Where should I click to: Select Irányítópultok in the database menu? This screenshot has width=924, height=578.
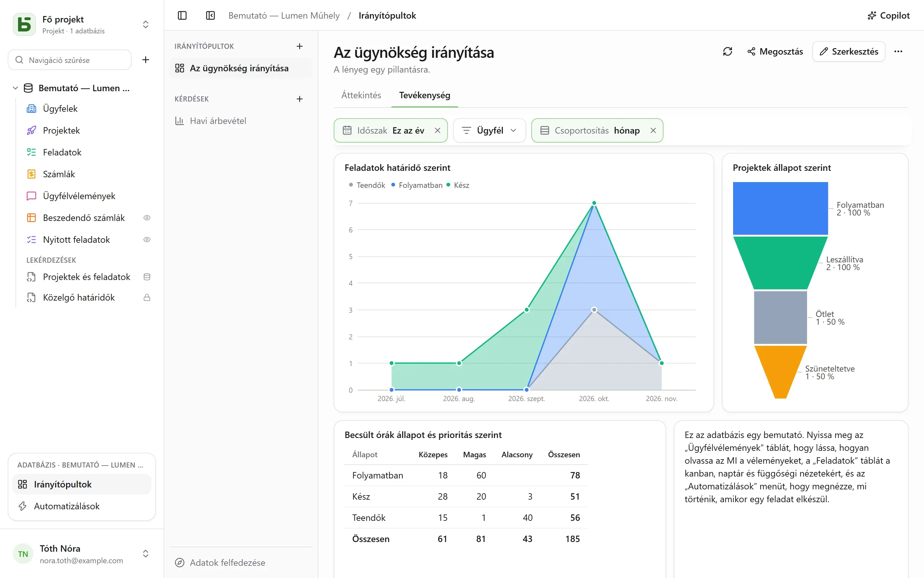[82, 484]
